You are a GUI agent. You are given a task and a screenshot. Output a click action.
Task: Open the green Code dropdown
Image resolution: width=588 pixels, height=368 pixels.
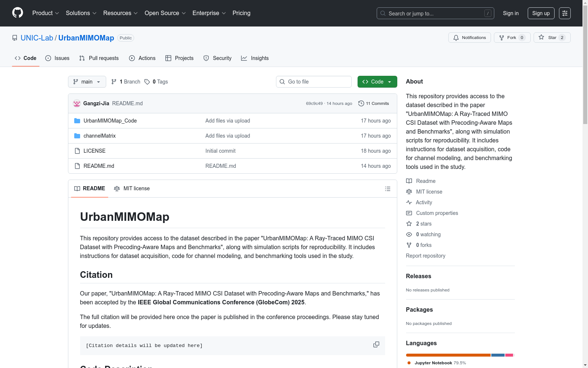(x=377, y=82)
